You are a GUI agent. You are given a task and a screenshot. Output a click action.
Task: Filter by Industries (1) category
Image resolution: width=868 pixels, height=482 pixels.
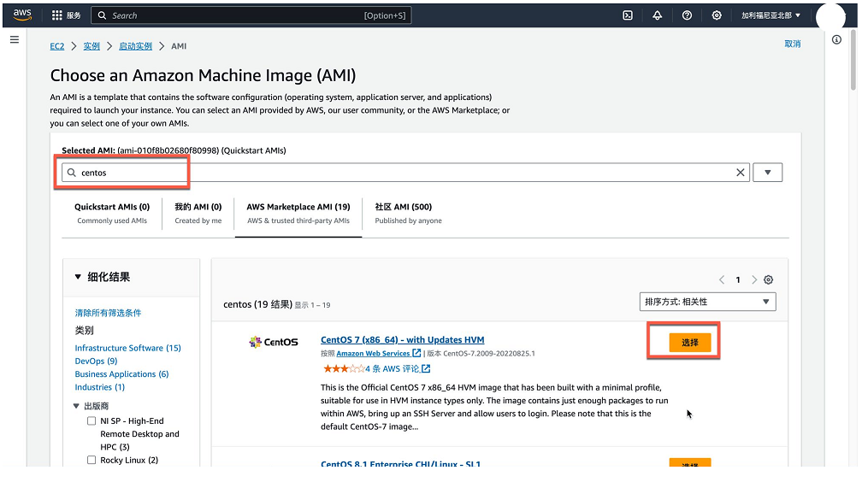coord(100,387)
